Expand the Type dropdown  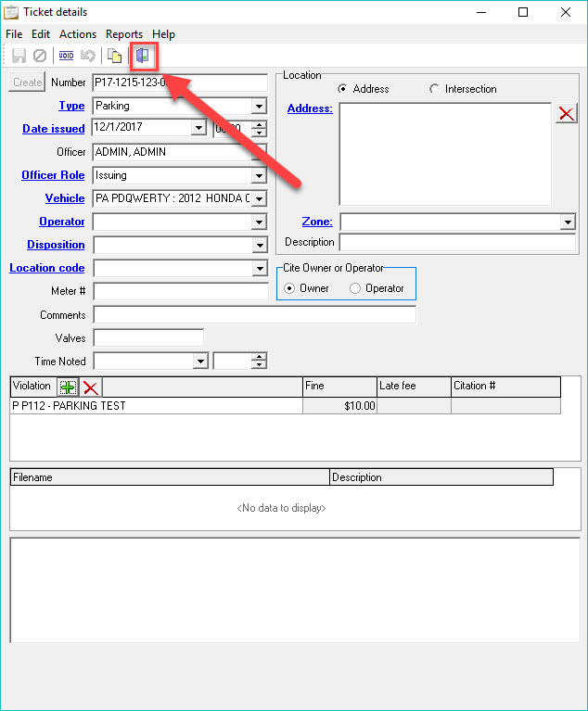259,107
